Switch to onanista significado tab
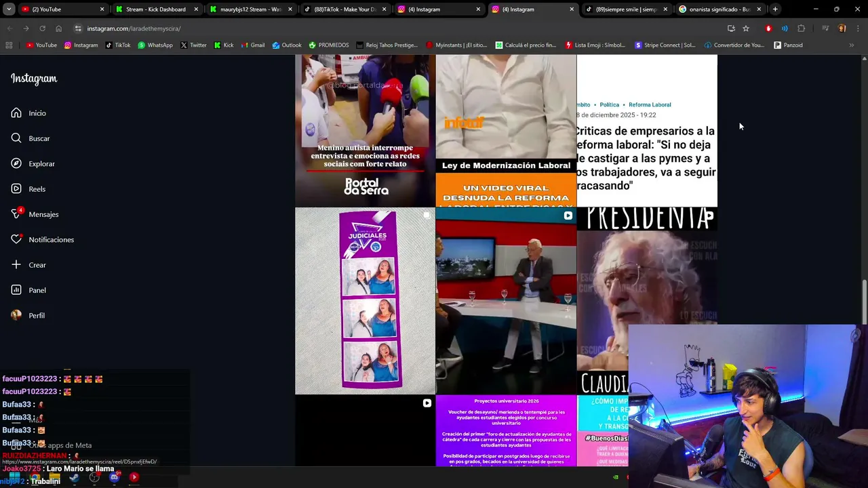Viewport: 868px width, 488px height. [x=719, y=9]
